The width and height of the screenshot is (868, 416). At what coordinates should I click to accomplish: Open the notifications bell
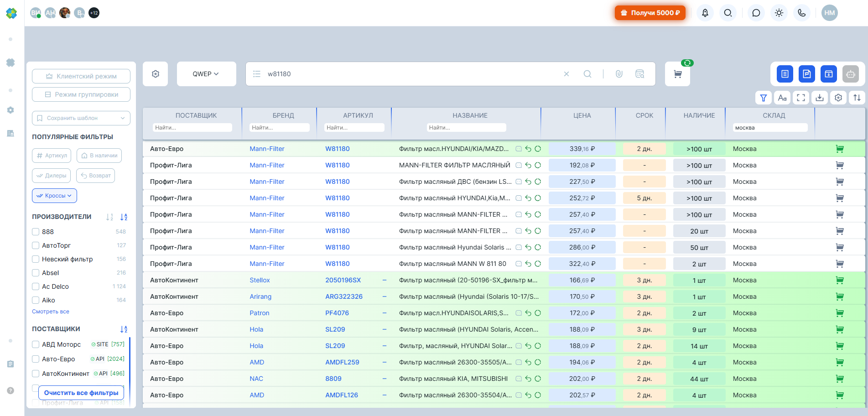[x=705, y=13]
